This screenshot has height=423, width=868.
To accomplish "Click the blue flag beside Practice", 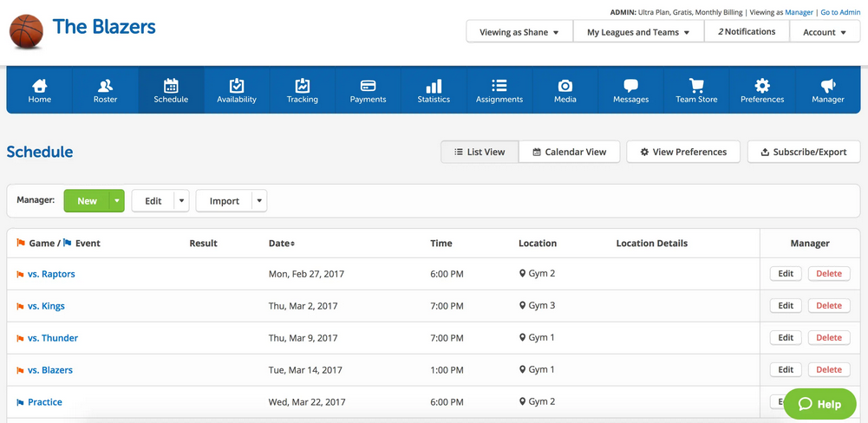I will (20, 402).
